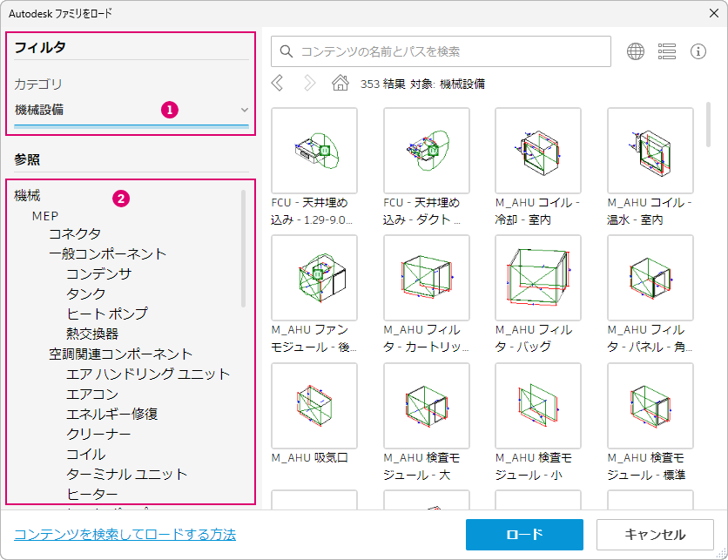Go back with left chevron arrow

tap(278, 84)
